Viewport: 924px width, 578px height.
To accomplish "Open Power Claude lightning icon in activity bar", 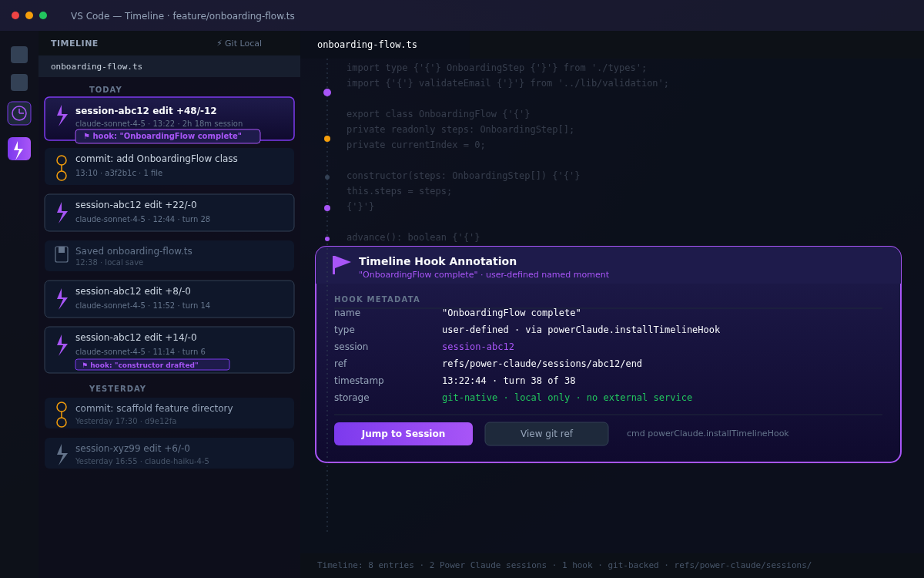I will 19,149.
